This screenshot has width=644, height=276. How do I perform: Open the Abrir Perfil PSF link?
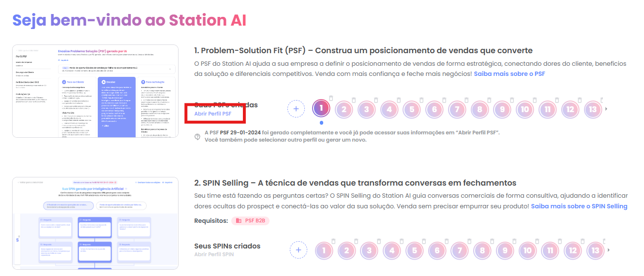pyautogui.click(x=213, y=114)
